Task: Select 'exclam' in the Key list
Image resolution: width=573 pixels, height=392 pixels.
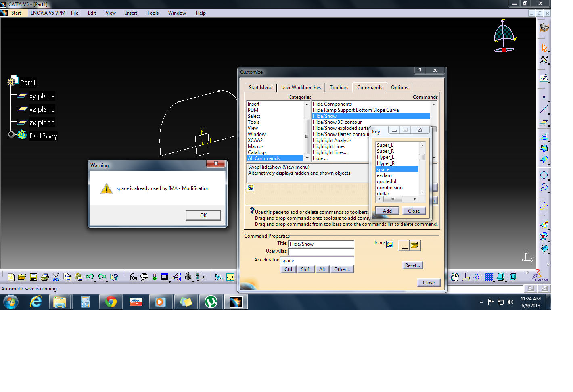Action: click(384, 175)
